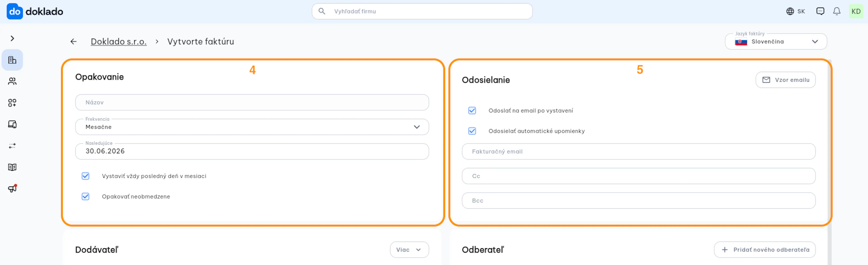This screenshot has height=265, width=868.
Task: Open the contacts people icon in sidebar
Action: [12, 81]
